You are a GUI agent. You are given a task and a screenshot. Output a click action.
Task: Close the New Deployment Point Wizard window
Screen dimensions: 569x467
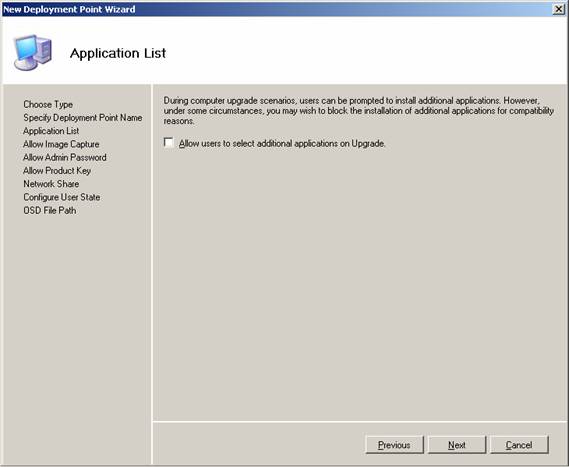point(558,9)
